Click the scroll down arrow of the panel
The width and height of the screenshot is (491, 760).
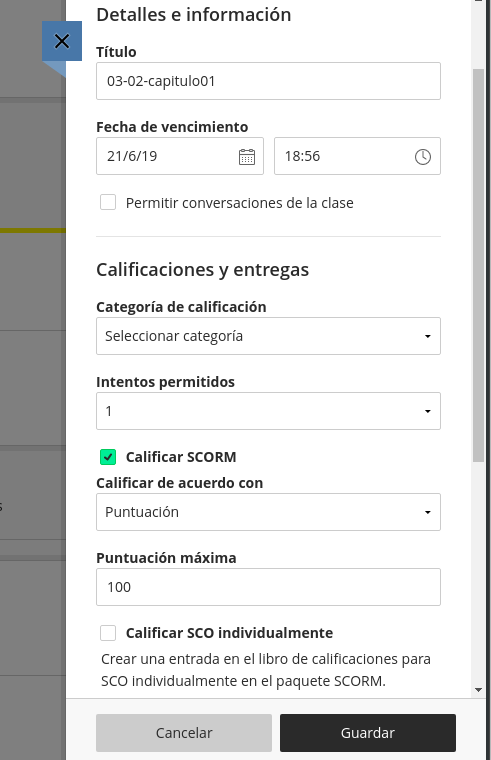point(478,690)
